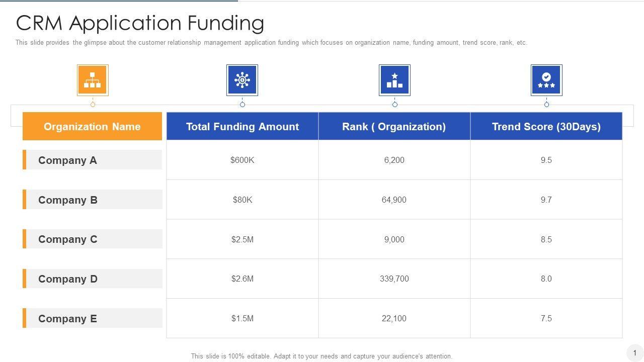This screenshot has height=362, width=644.
Task: Click the blue checkmark stars trend icon
Action: (x=546, y=80)
